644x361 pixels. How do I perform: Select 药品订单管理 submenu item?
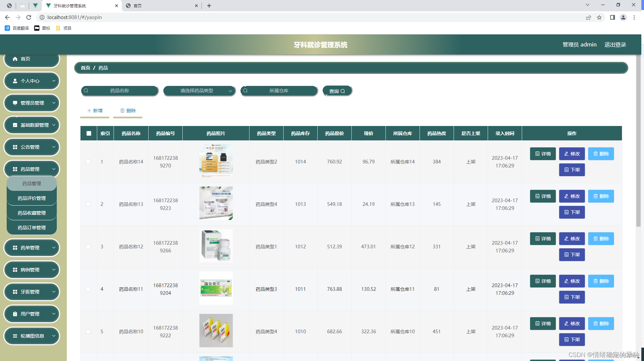point(32,228)
